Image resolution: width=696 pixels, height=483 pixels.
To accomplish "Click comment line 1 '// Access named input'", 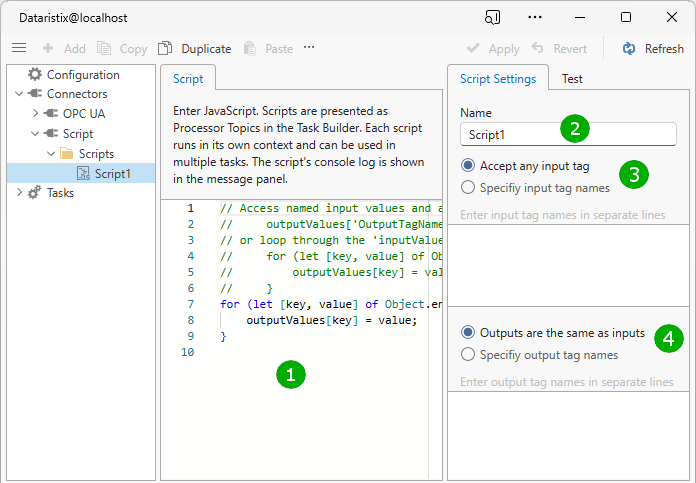I will click(x=331, y=208).
